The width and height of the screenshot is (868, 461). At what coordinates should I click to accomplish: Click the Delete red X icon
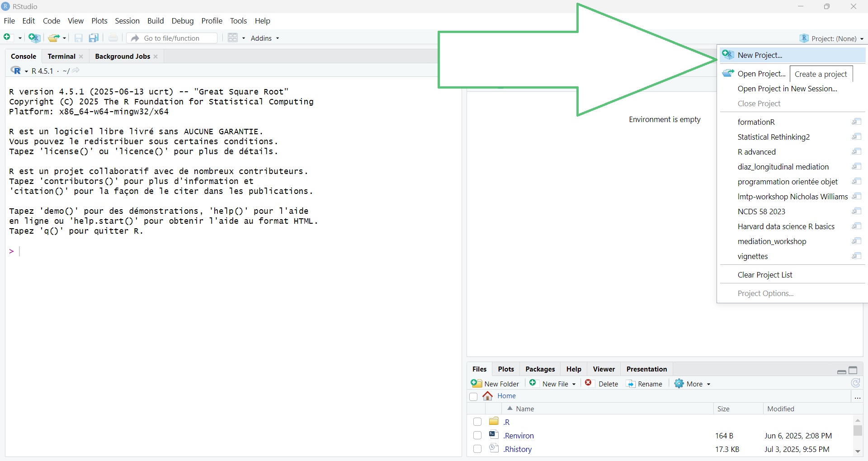click(588, 383)
